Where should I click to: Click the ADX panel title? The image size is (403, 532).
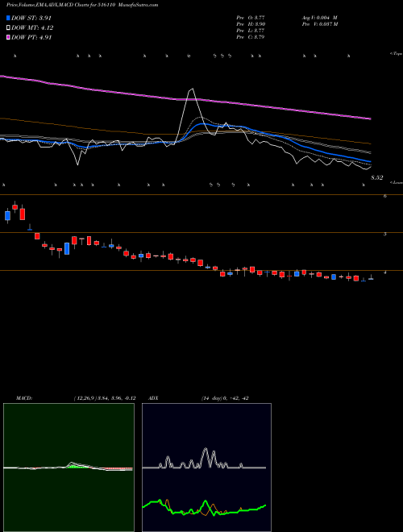click(154, 398)
